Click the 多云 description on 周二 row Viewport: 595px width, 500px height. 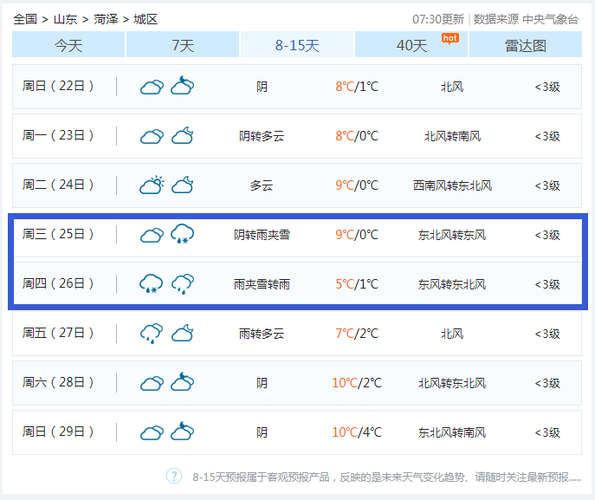261,186
